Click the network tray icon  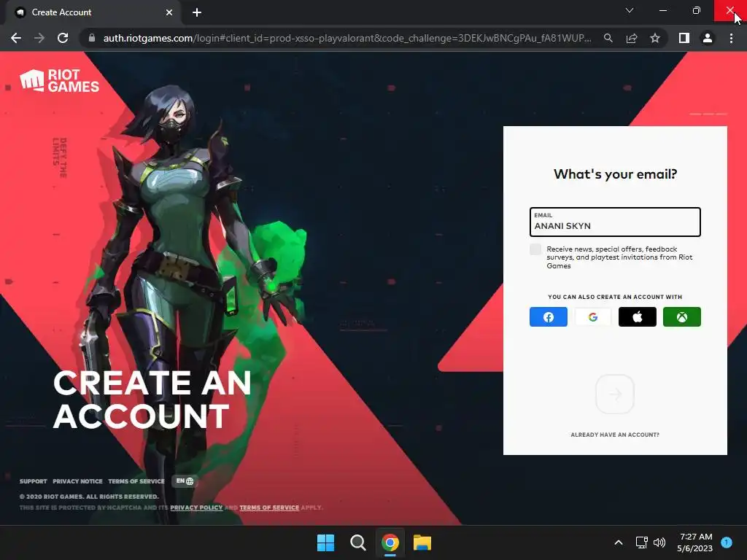(x=641, y=542)
